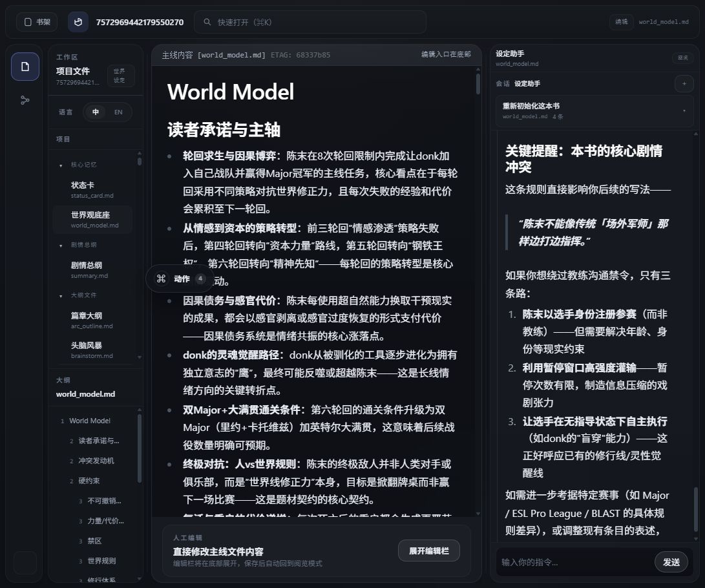Viewport: 705px width, 588px height.
Task: Click the book logo icon beside project ID
Action: (78, 22)
